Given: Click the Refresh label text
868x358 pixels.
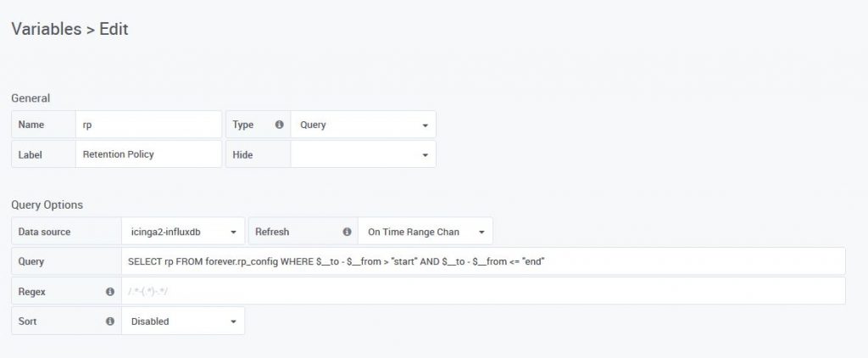Looking at the screenshot, I should click(272, 232).
